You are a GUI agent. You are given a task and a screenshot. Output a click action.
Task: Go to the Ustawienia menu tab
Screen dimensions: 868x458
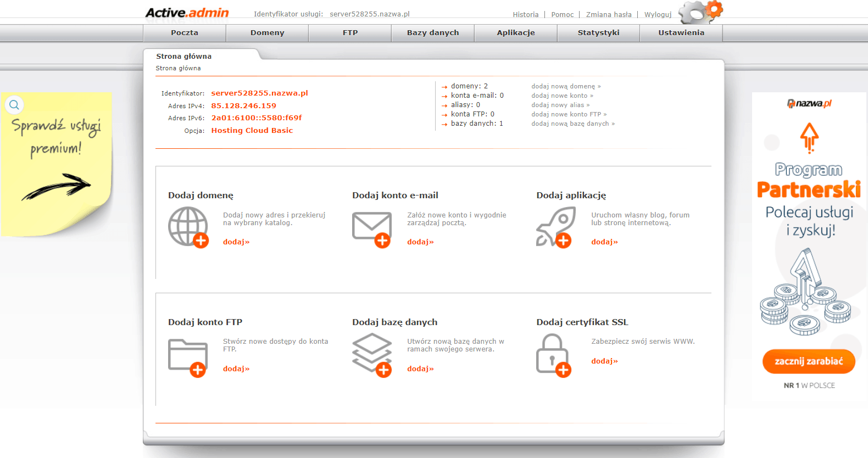(681, 33)
